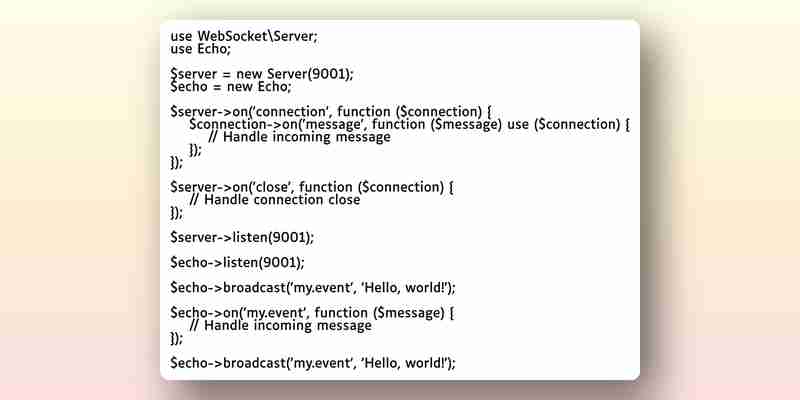
Task: Click the first '// Handle incoming message' comment
Action: 299,137
